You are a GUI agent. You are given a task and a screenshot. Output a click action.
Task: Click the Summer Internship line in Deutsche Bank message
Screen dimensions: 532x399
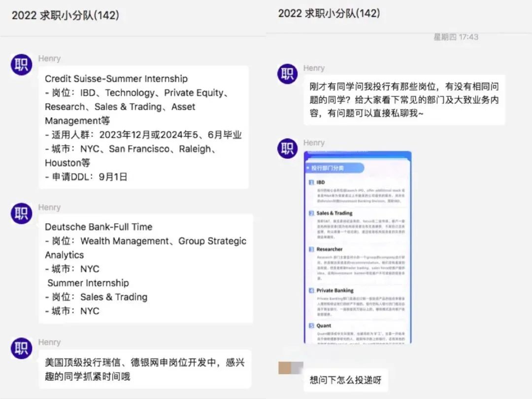coord(88,283)
